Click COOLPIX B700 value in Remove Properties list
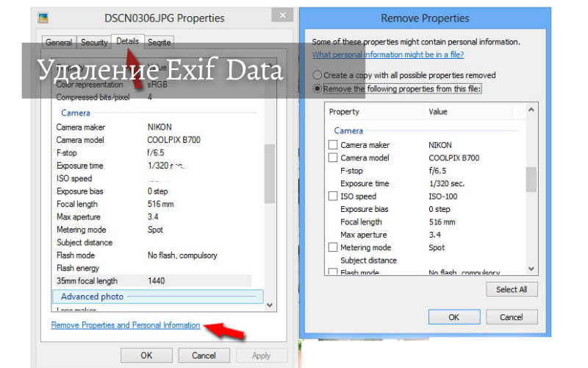 tap(453, 158)
